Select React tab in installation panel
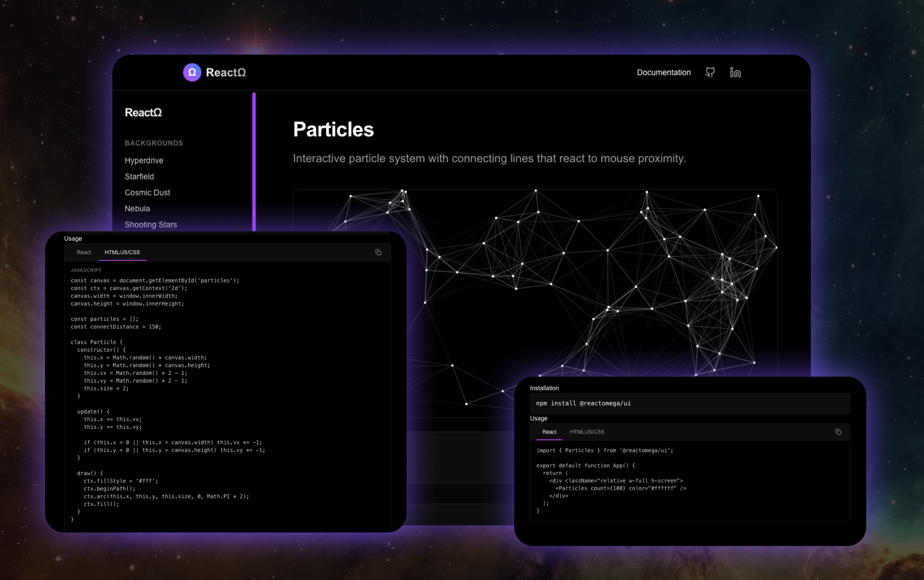This screenshot has height=580, width=924. [x=549, y=432]
